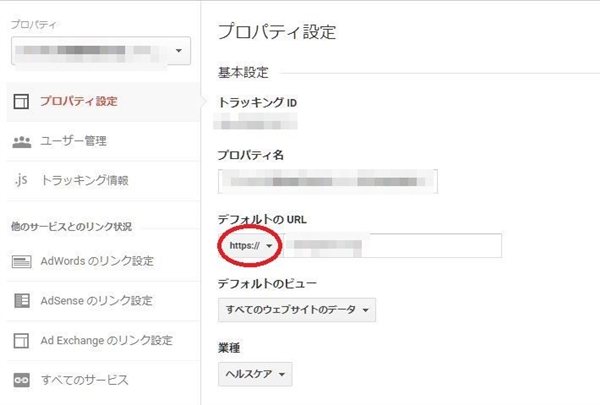
Task: Open the ヘルスケア industry dropdown
Action: [x=255, y=375]
